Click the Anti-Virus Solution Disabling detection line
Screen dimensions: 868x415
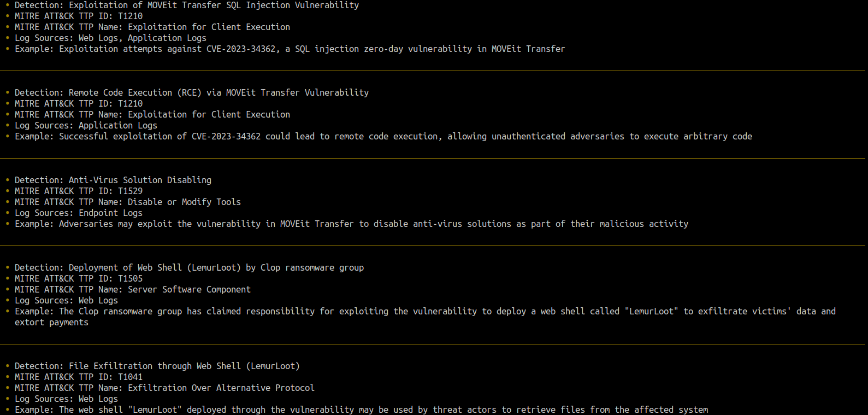pyautogui.click(x=113, y=180)
